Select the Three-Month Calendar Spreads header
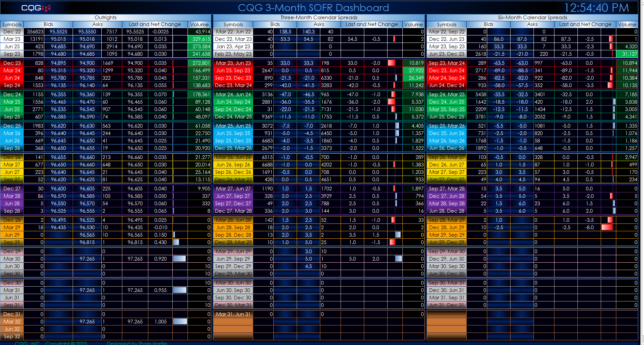 (319, 18)
